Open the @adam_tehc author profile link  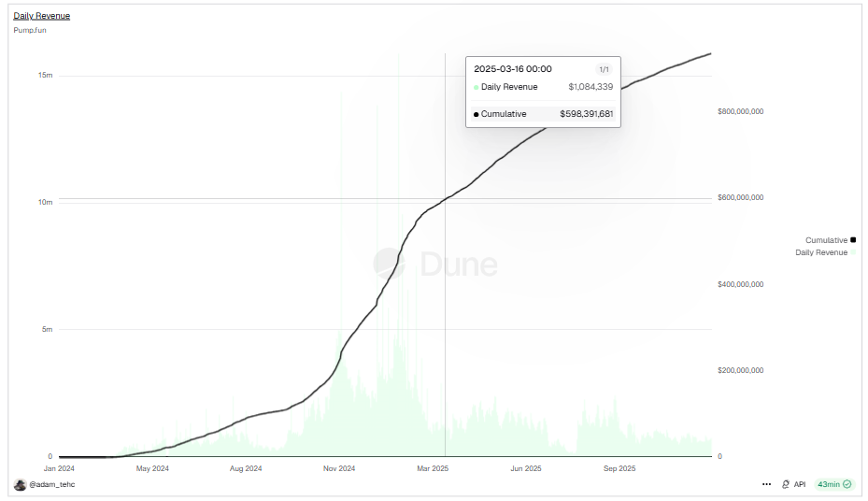click(x=51, y=484)
